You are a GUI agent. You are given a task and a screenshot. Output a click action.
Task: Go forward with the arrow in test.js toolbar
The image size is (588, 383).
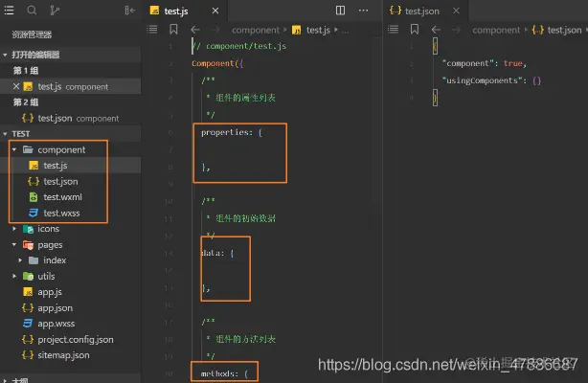(215, 30)
